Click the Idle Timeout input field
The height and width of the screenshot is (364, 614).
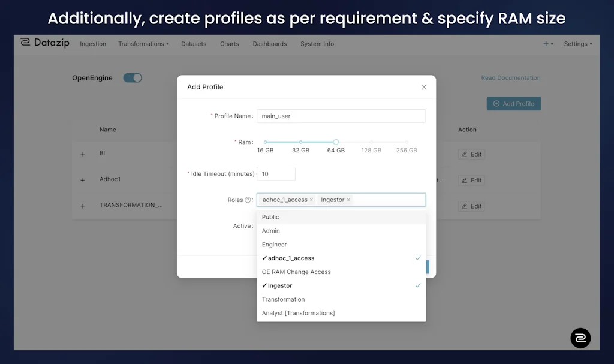[276, 173]
